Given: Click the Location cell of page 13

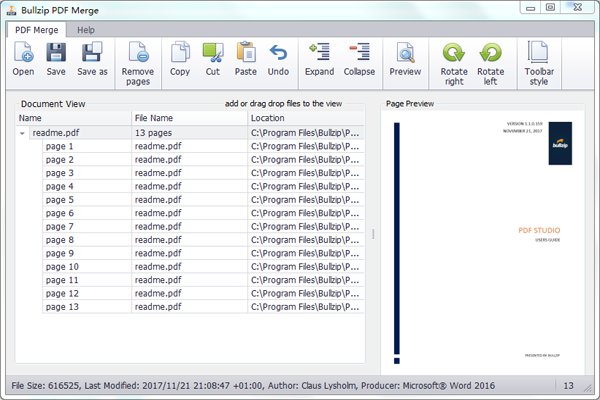Looking at the screenshot, I should pos(306,307).
